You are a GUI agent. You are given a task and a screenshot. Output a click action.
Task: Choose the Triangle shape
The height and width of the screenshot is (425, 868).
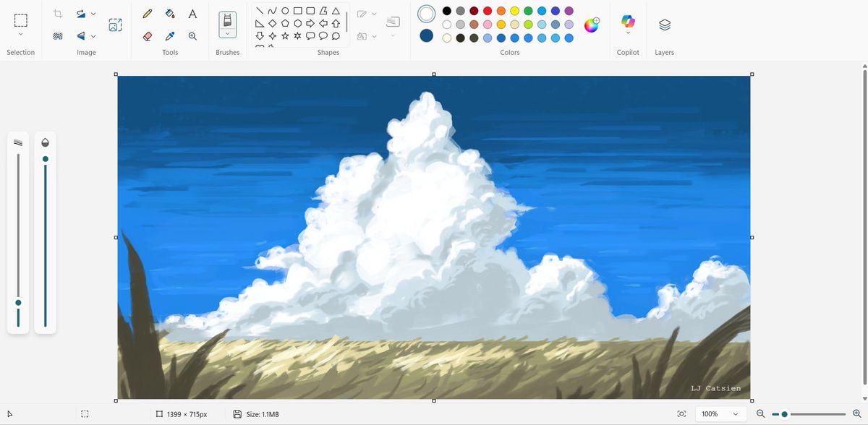(336, 11)
